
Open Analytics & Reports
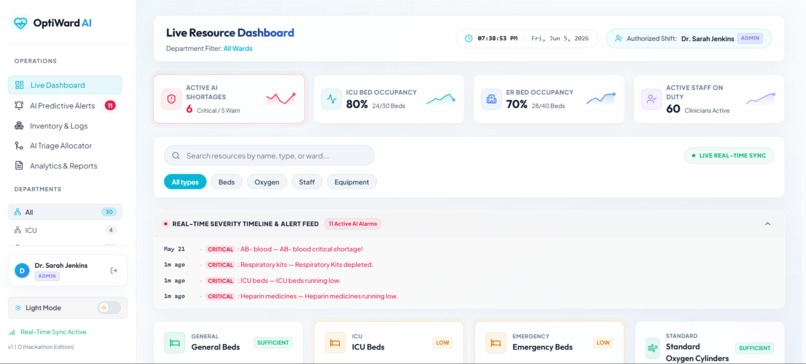click(x=65, y=166)
